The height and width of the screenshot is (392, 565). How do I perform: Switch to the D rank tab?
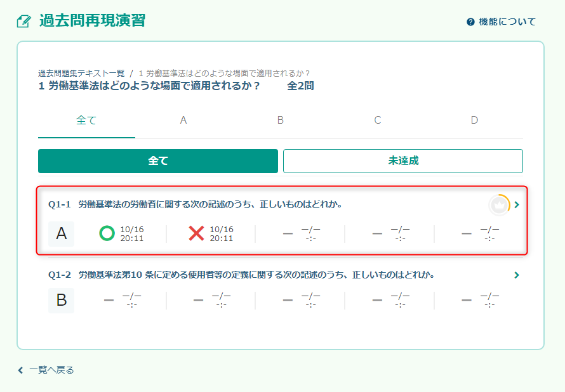click(x=474, y=121)
